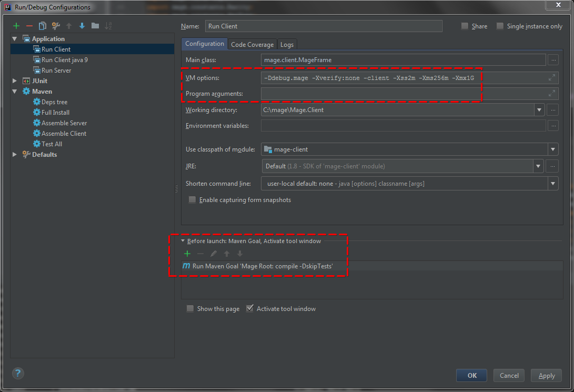Open the Use classpath of module dropdown
The height and width of the screenshot is (392, 574).
click(x=553, y=149)
